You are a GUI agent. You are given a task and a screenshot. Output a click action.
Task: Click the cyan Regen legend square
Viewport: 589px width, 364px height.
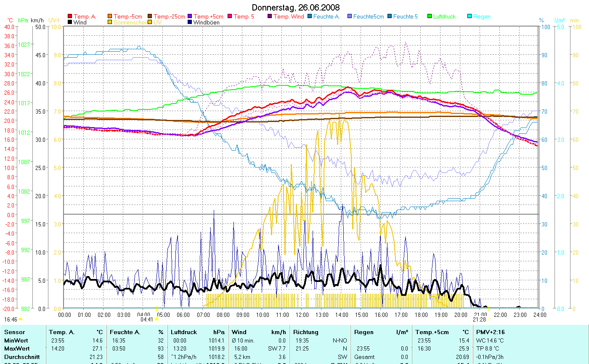click(470, 17)
